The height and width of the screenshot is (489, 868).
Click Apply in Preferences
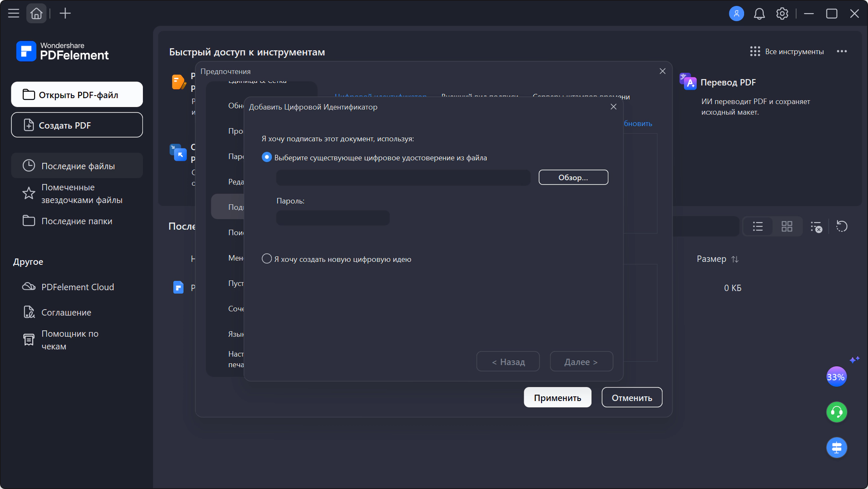tap(558, 398)
